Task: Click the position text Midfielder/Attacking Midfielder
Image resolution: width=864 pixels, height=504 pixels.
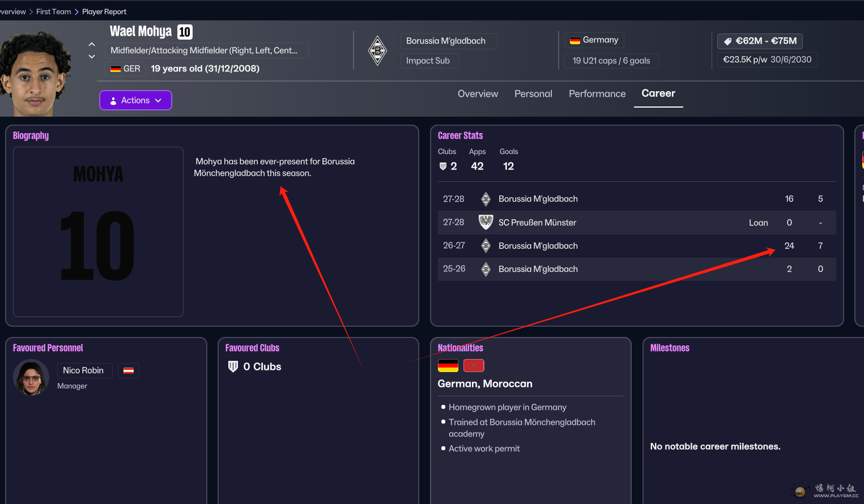Action: pos(206,50)
